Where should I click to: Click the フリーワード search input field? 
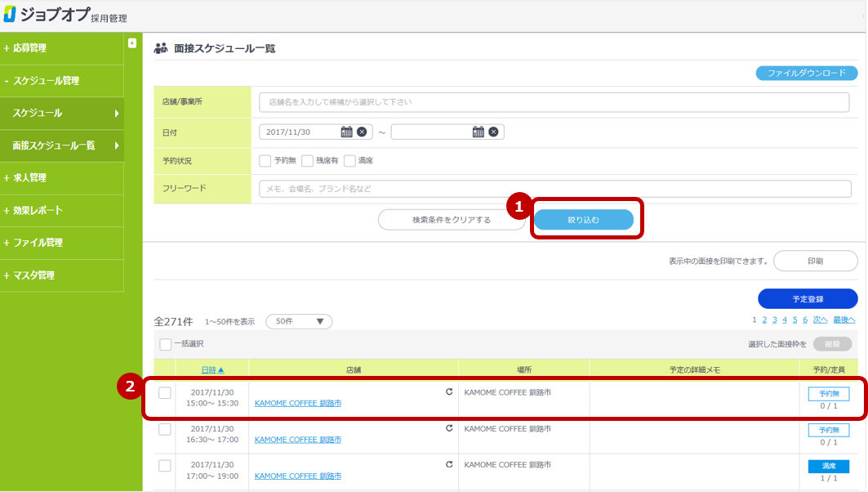point(554,189)
